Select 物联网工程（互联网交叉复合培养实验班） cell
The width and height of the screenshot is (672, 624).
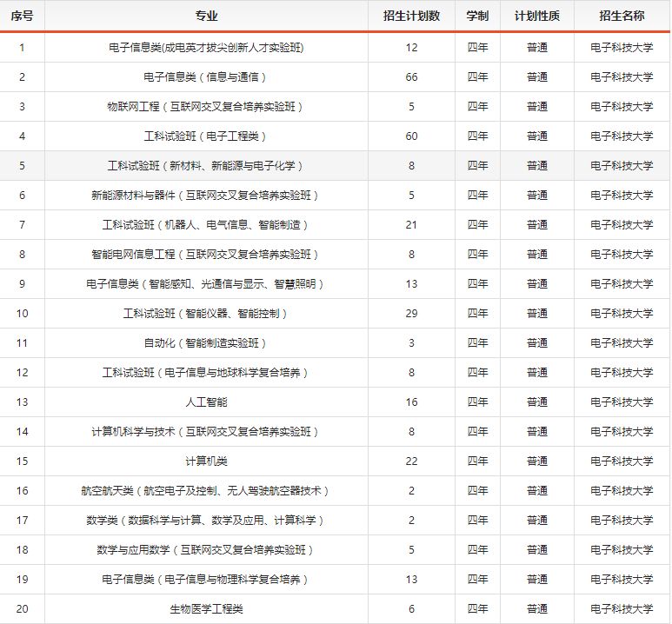tap(206, 107)
